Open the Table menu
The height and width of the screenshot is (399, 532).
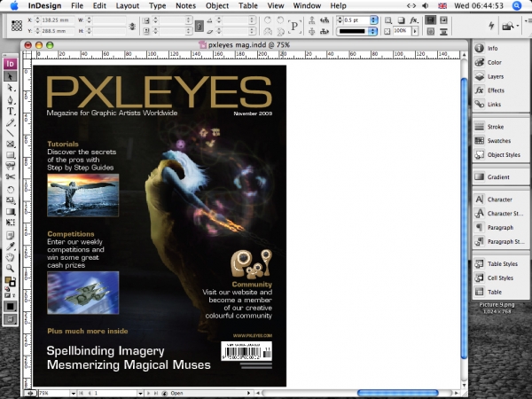[x=248, y=6]
